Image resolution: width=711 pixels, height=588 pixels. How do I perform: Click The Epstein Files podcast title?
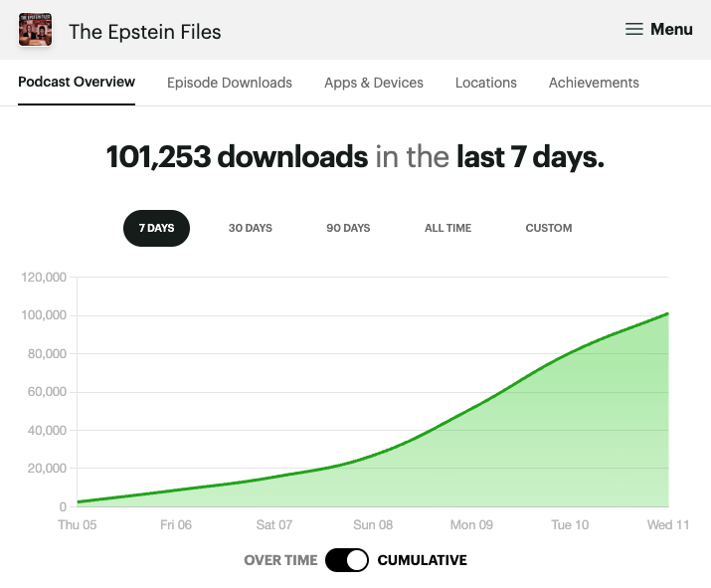pos(144,32)
